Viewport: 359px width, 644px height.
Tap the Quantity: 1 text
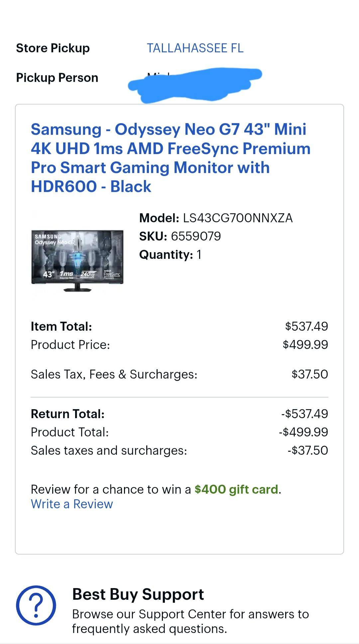170,255
